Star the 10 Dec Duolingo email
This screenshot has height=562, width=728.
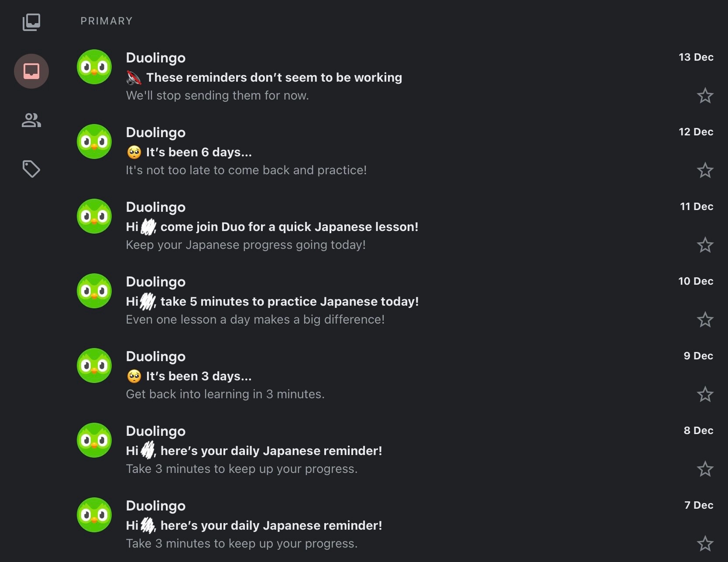(x=705, y=320)
